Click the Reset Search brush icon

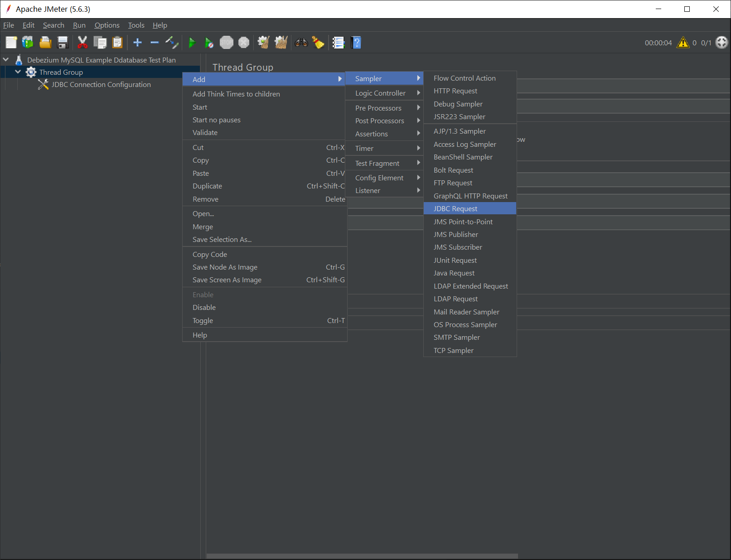point(318,43)
